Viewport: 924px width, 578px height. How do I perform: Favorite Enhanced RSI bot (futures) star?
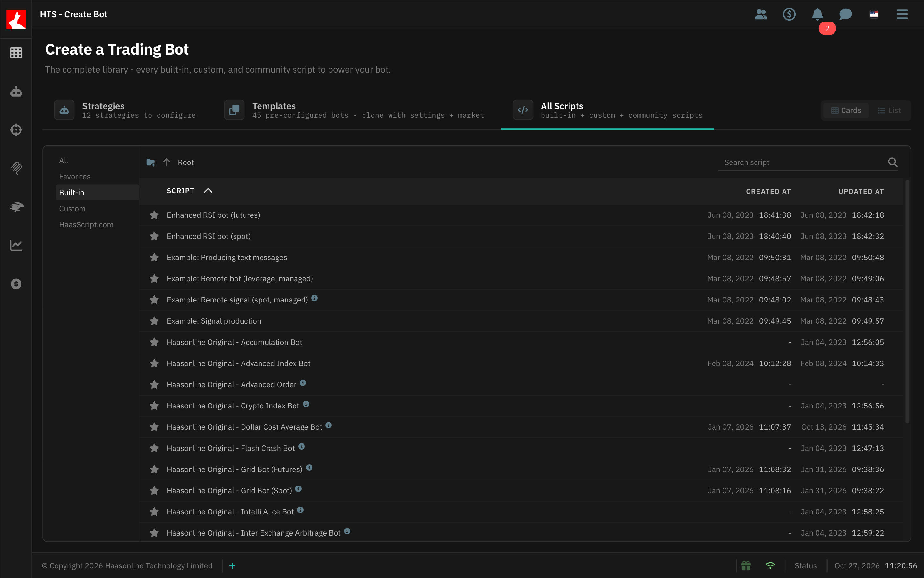(154, 215)
